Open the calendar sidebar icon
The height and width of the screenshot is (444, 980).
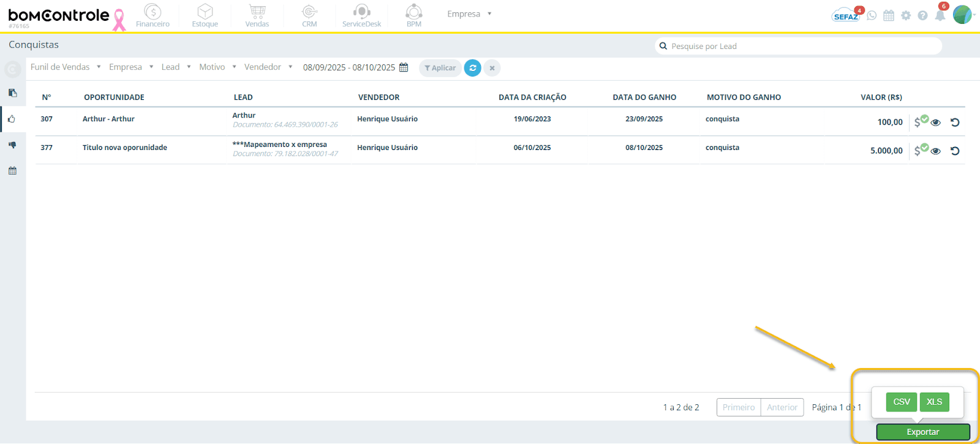[x=12, y=171]
